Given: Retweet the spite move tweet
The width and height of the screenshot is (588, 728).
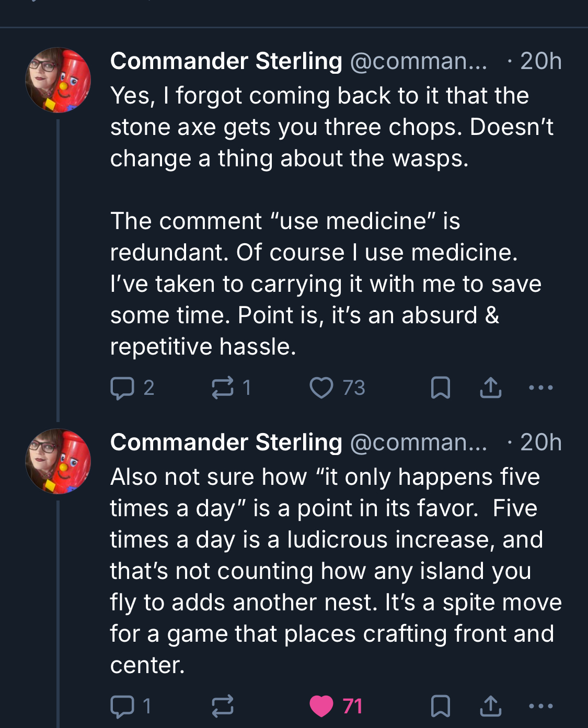Looking at the screenshot, I should (x=223, y=706).
